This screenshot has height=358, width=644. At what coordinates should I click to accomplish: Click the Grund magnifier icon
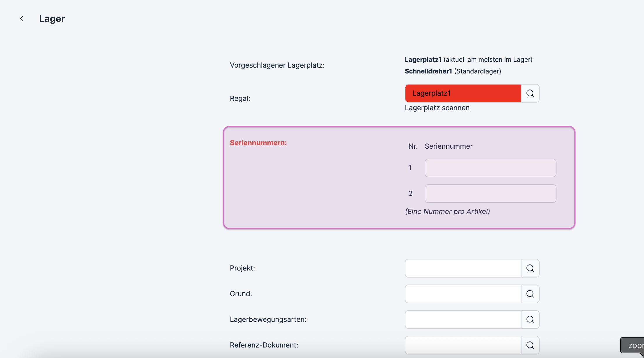click(530, 294)
